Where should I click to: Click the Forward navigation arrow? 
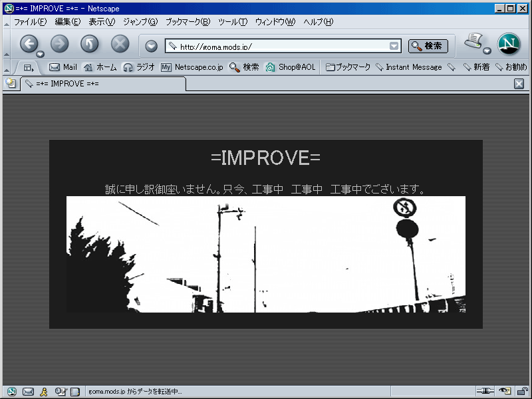pyautogui.click(x=59, y=44)
